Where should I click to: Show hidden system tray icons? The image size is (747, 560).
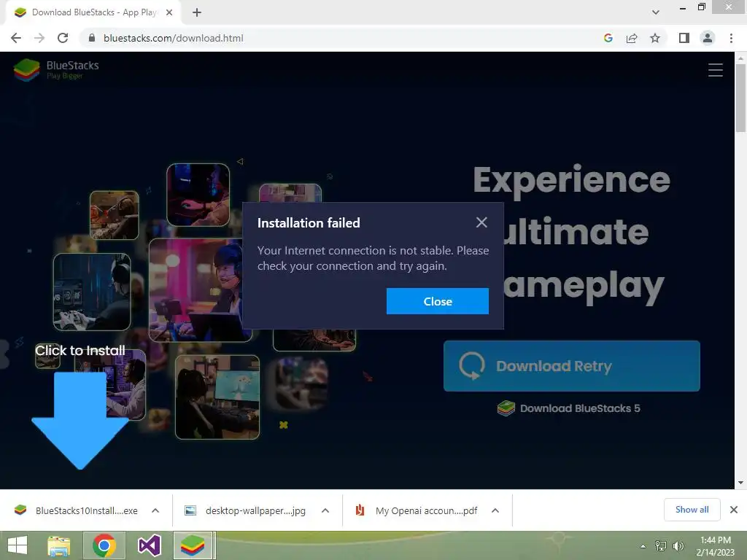coord(643,546)
